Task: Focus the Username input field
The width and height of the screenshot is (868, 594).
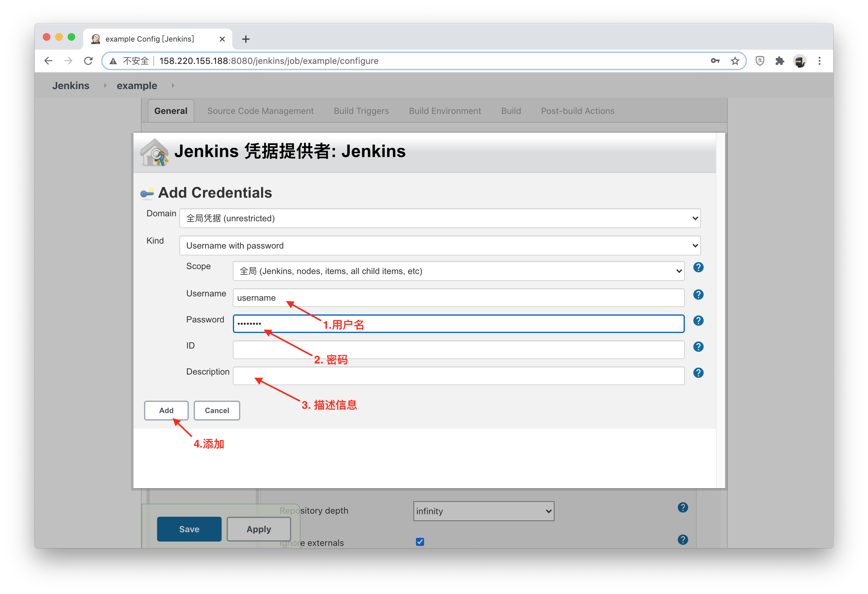Action: point(458,298)
